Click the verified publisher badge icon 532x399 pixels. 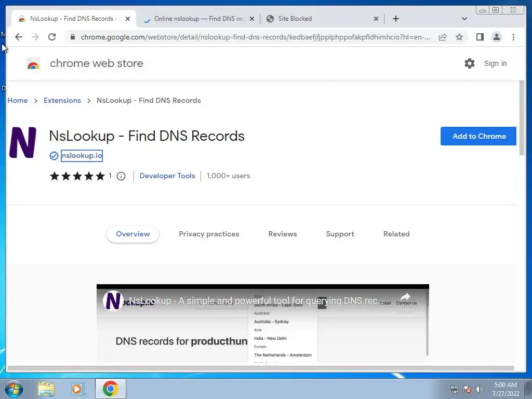point(54,156)
